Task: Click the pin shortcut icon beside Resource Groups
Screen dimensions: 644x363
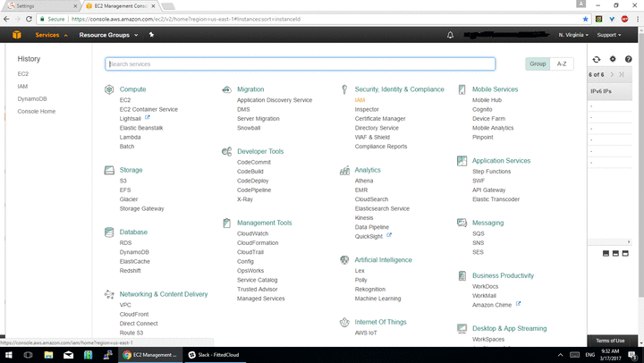Action: pyautogui.click(x=152, y=35)
